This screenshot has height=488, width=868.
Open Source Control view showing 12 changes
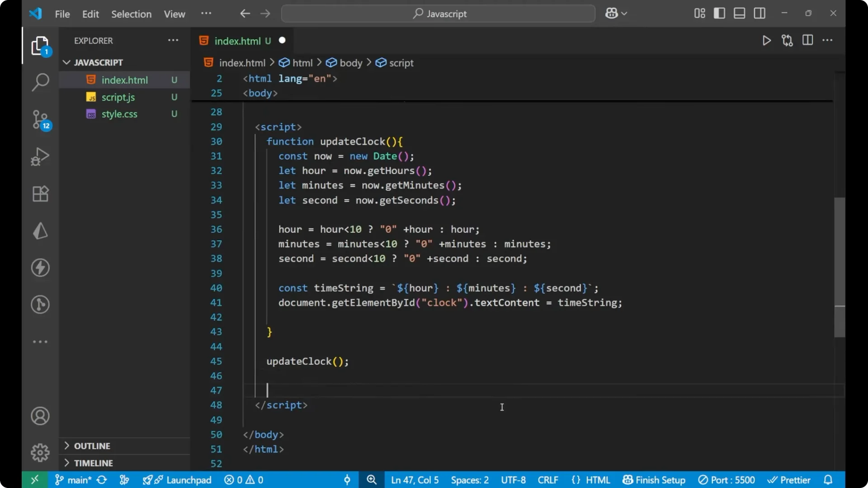40,120
